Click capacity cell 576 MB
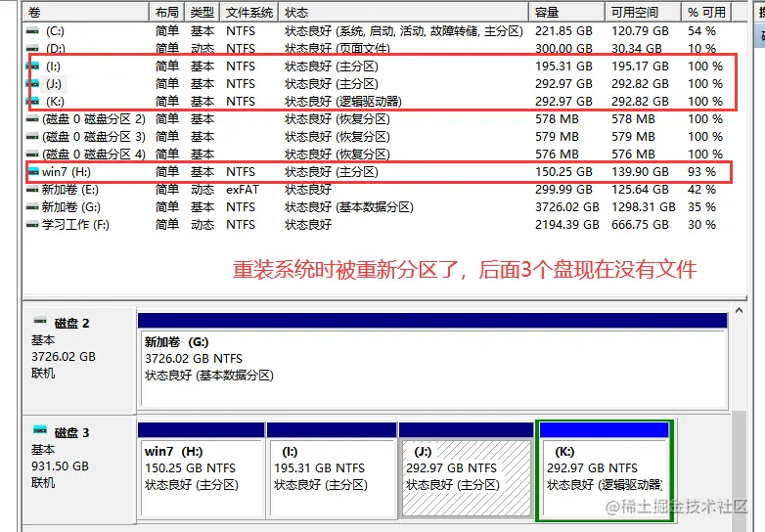765x532 pixels. (x=557, y=155)
